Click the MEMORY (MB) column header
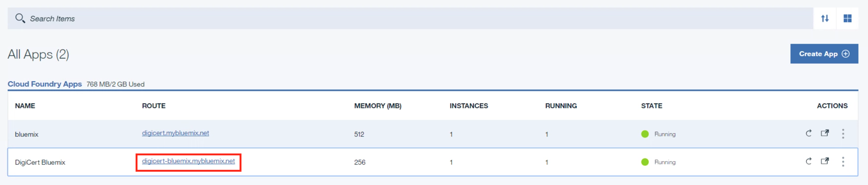The width and height of the screenshot is (868, 185). pos(377,106)
